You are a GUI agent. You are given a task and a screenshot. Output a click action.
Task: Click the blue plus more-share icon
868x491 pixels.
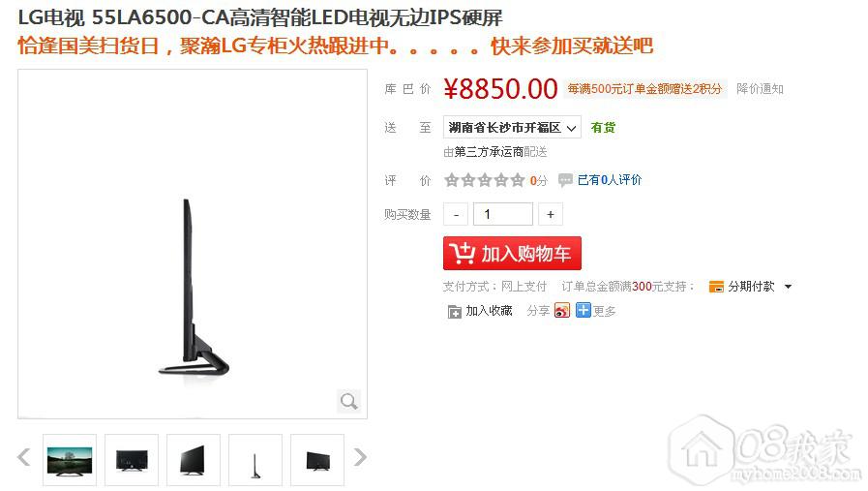(583, 310)
